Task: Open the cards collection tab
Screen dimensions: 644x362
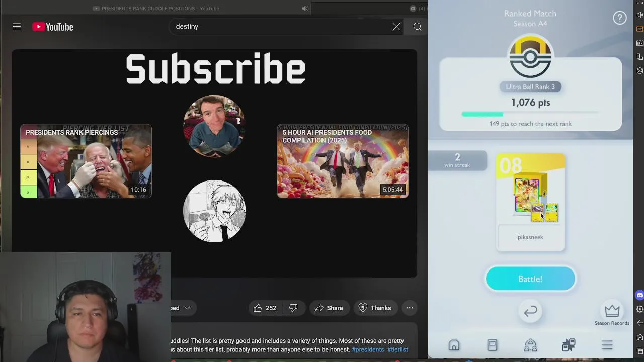Action: tap(492, 345)
